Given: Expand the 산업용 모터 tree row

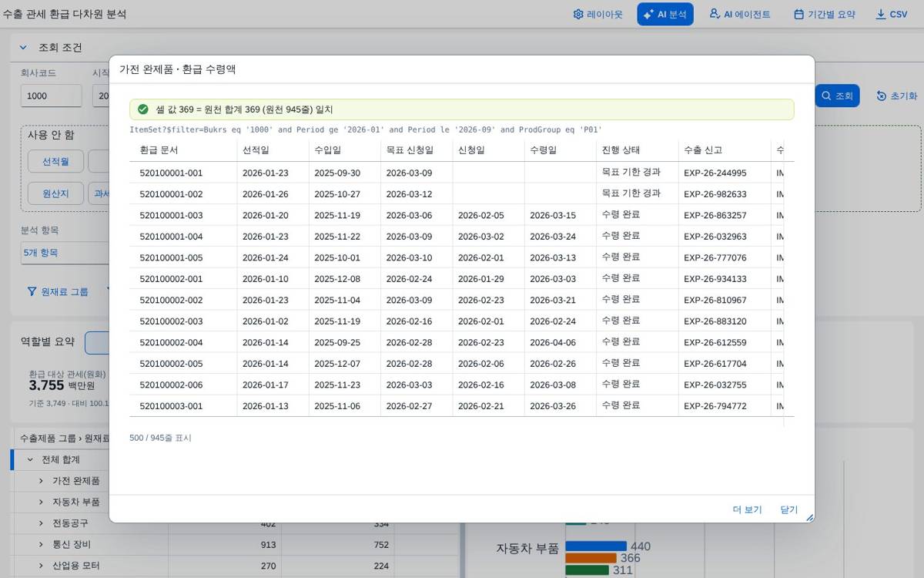Looking at the screenshot, I should pos(41,566).
